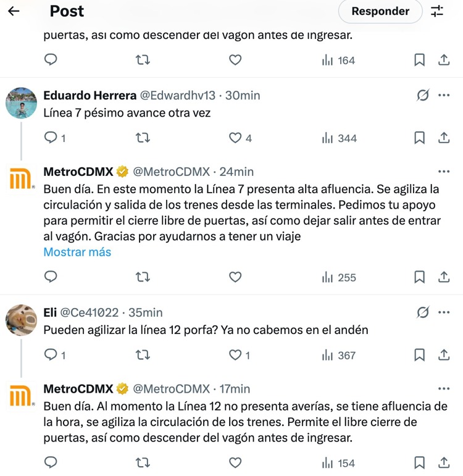Image resolution: width=463 pixels, height=476 pixels.
Task: Click the Responder button
Action: [380, 11]
